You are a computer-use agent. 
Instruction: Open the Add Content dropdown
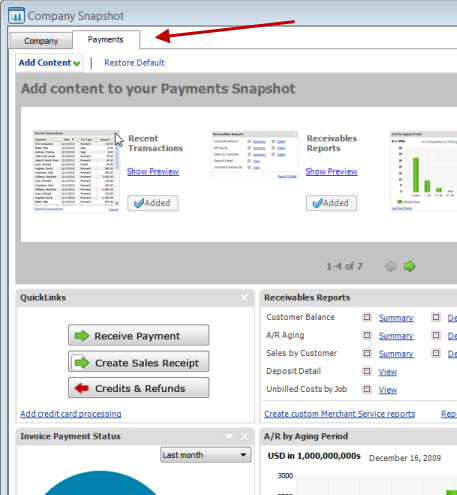[49, 63]
